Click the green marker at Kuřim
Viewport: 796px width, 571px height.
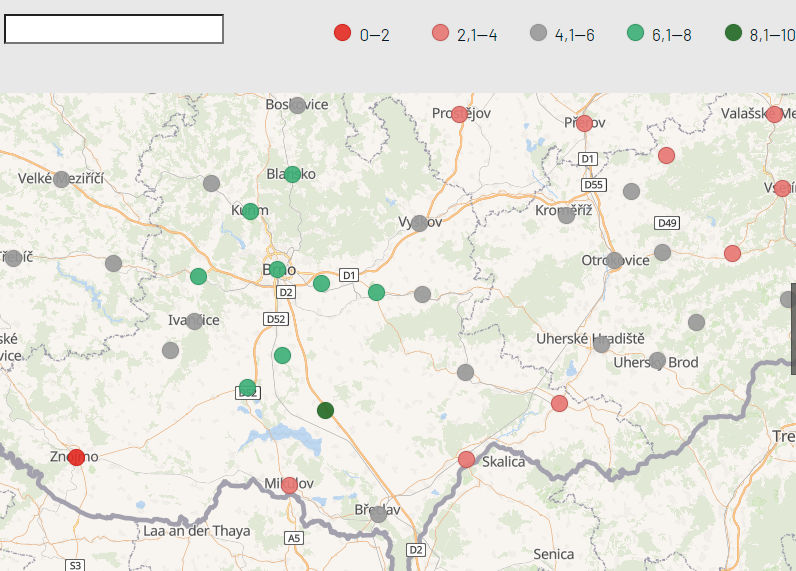[x=250, y=211]
